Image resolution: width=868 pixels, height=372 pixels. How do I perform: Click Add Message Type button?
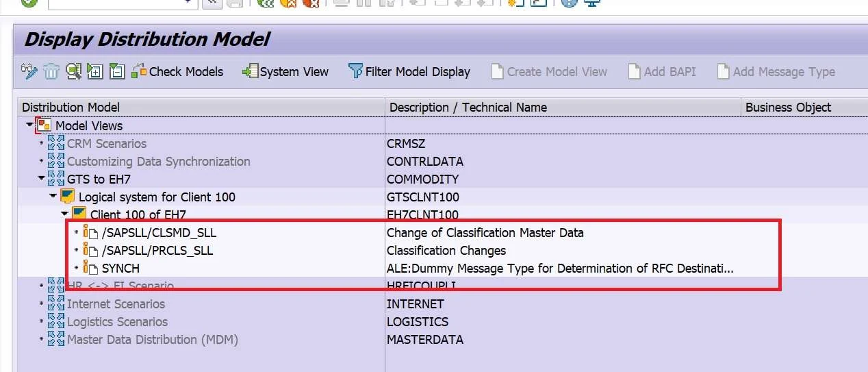(776, 71)
